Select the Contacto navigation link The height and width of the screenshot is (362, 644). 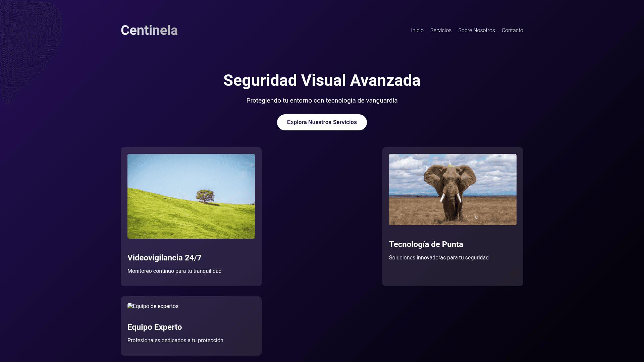point(512,31)
